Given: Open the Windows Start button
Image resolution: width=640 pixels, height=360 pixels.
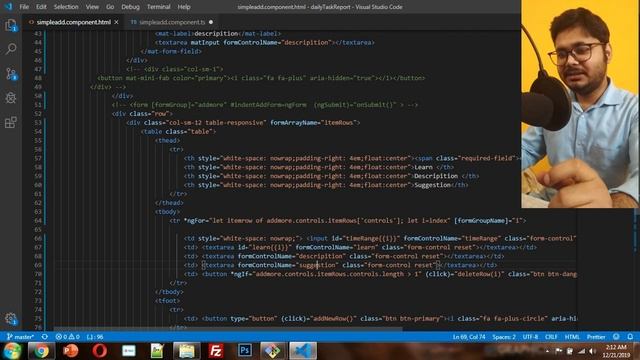Looking at the screenshot, I should point(12,351).
